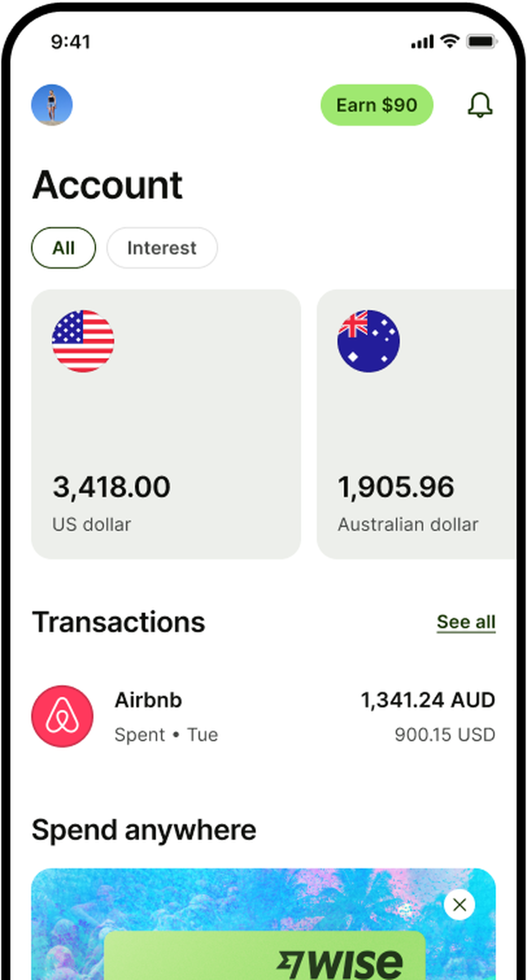The image size is (527, 980).
Task: Switch to the Interest filter chip
Action: point(162,248)
